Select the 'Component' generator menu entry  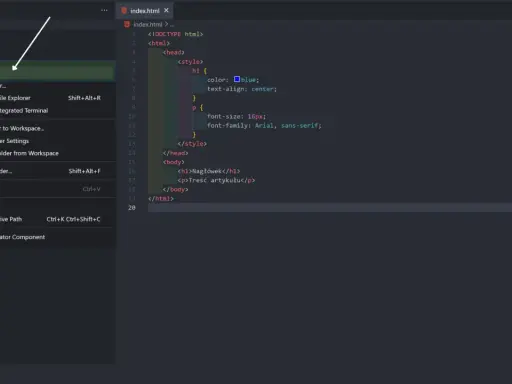[57, 237]
